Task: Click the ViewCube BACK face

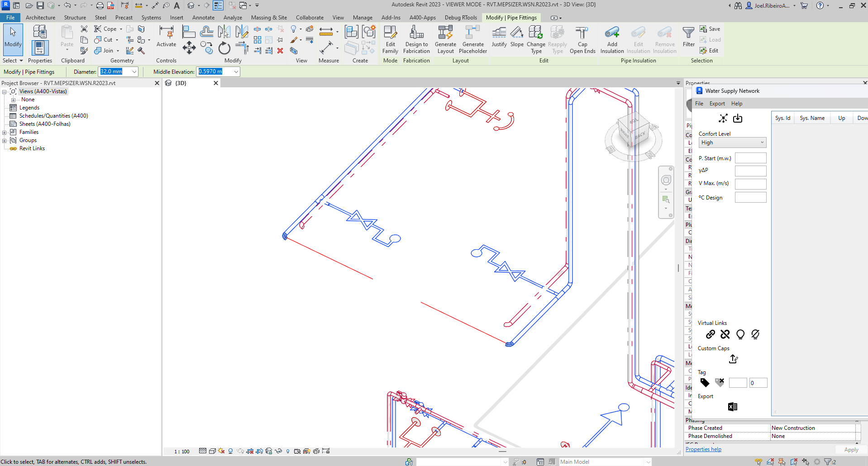Action: [640, 135]
